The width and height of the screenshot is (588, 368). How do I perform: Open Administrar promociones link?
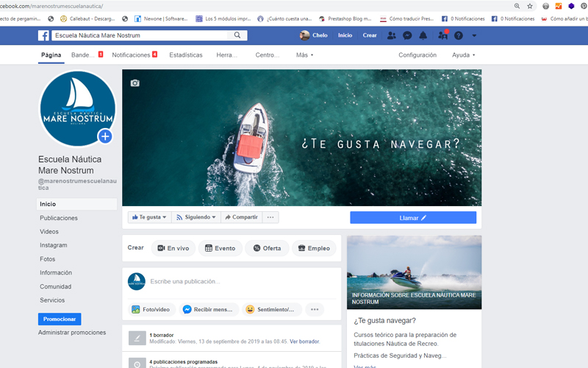pos(72,333)
